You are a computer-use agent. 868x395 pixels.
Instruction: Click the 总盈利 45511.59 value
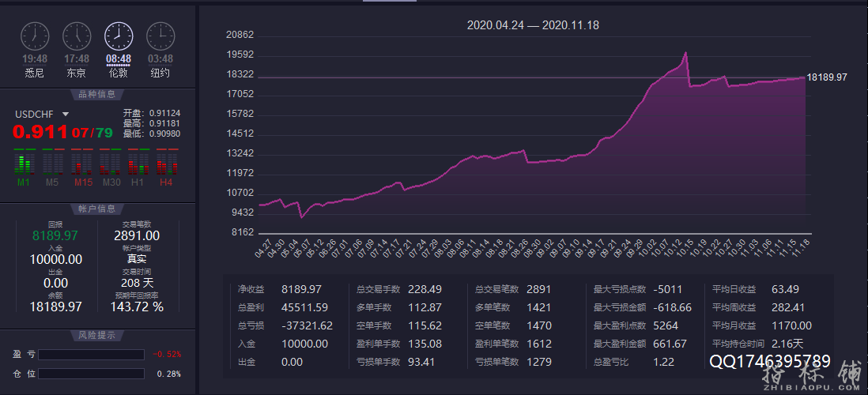(x=304, y=307)
